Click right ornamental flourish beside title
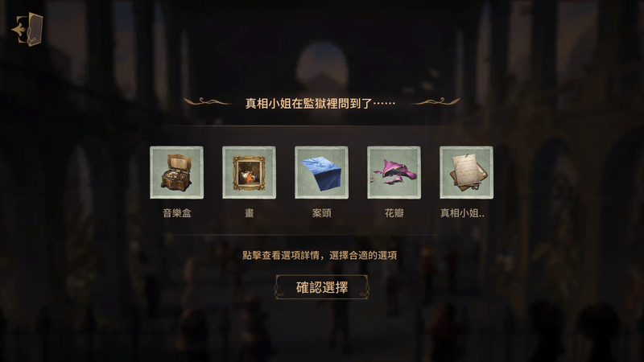 (x=436, y=101)
